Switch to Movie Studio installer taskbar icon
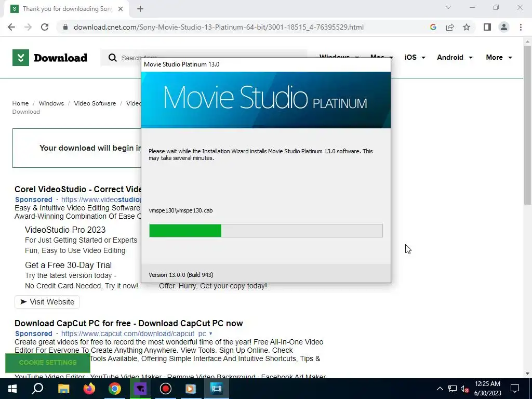Screen dimensions: 532x399 point(216,389)
